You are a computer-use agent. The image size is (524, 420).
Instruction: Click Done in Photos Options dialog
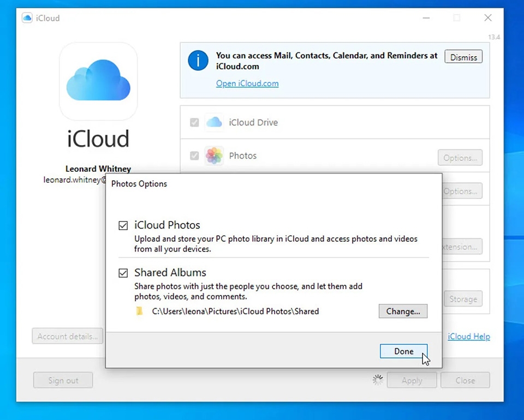pos(404,351)
